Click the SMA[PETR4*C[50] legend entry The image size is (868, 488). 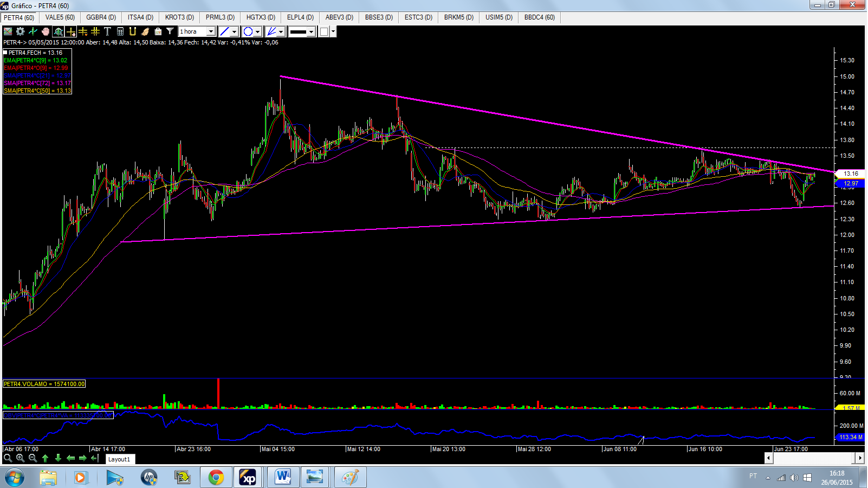[x=37, y=91]
